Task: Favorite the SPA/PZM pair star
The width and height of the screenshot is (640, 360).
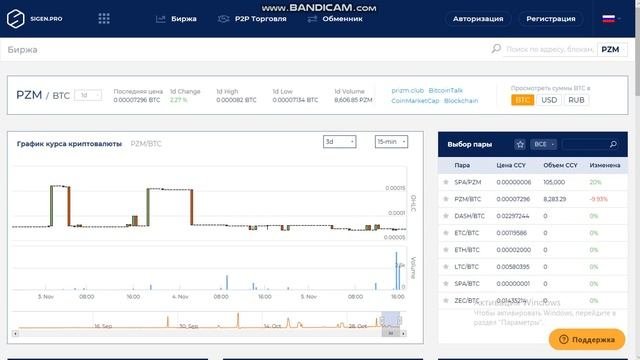Action: [446, 182]
